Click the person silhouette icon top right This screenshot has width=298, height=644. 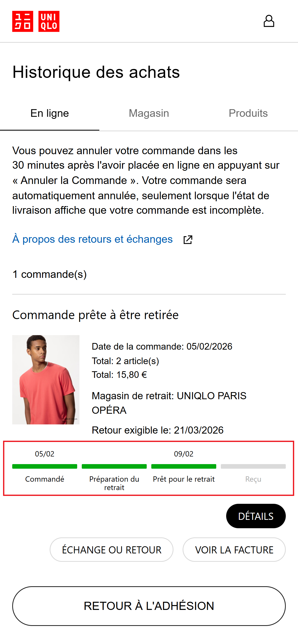[x=269, y=21]
